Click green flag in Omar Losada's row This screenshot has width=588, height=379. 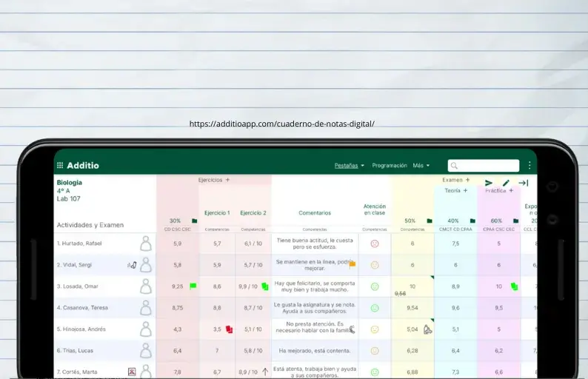(193, 286)
